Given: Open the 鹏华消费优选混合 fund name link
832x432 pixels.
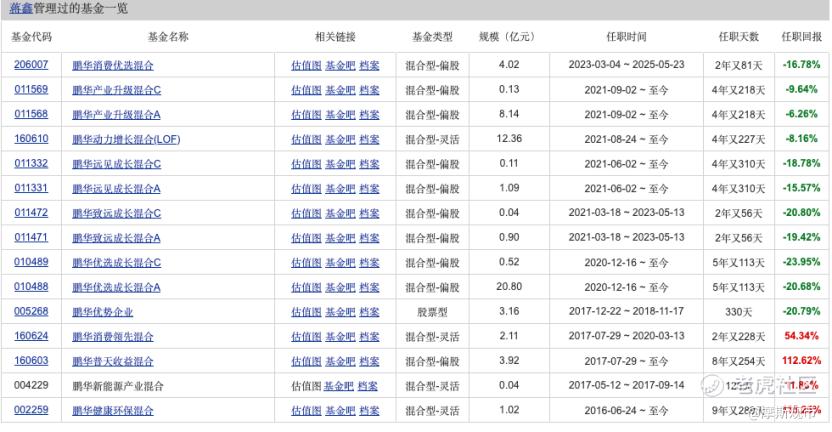Looking at the screenshot, I should click(x=112, y=65).
